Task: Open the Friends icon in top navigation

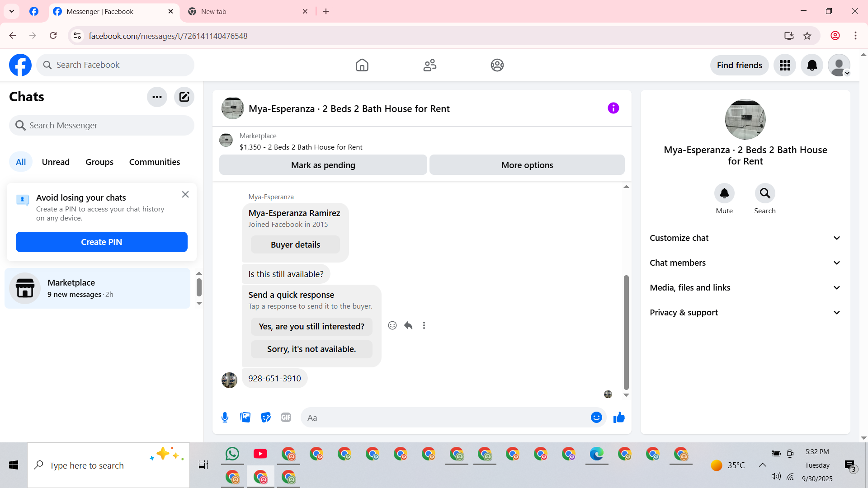Action: click(430, 65)
